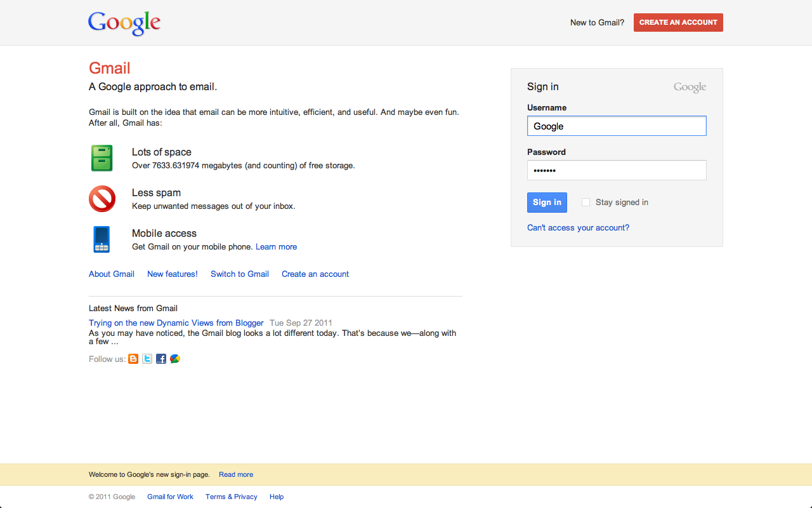Click the Google logo in the header
This screenshot has height=508, width=812.
124,23
